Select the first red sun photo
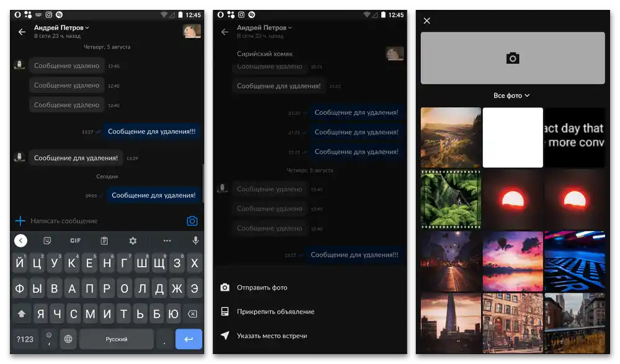This screenshot has height=364, width=620. click(x=513, y=200)
